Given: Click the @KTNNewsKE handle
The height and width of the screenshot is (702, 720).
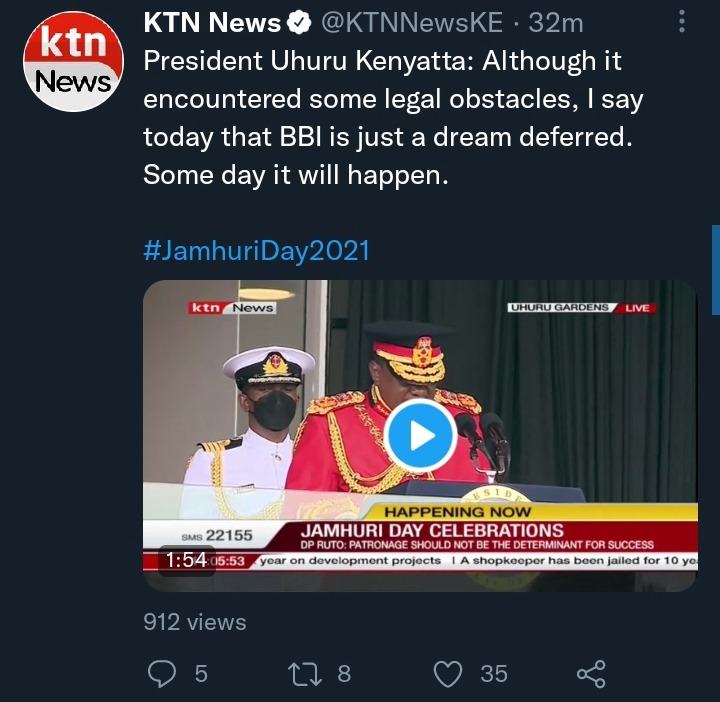Looking at the screenshot, I should tap(411, 22).
